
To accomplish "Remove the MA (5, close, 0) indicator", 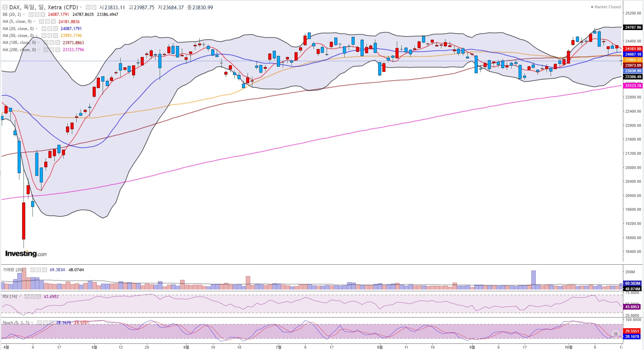I will click(53, 21).
